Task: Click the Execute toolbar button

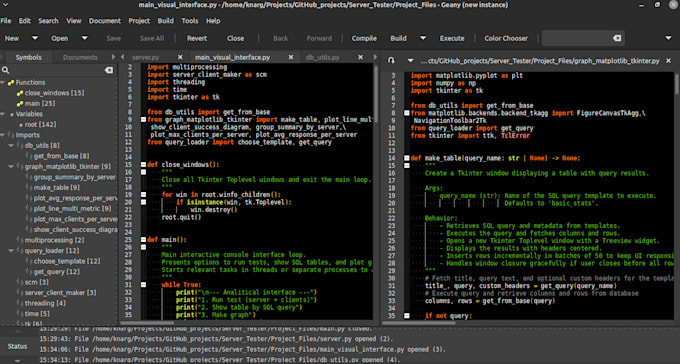Action: (452, 38)
